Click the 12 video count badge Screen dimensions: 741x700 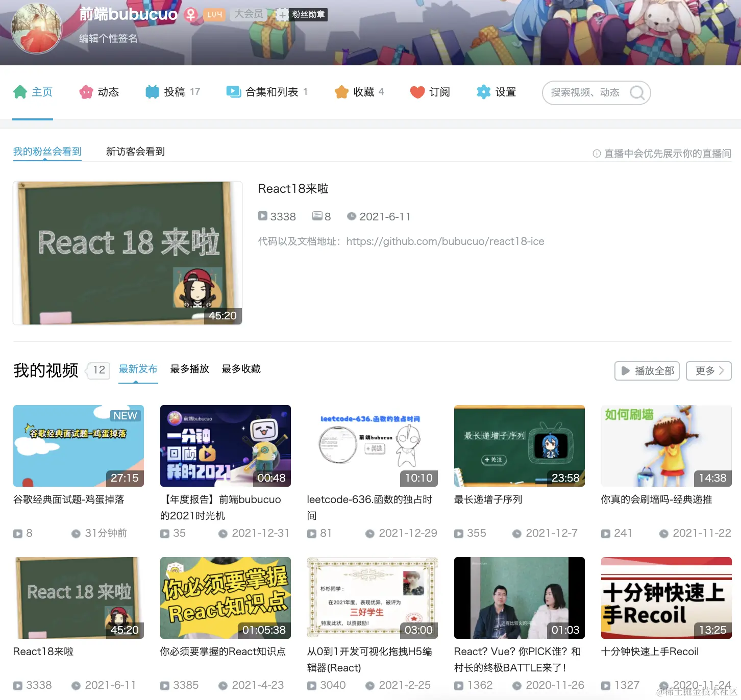(x=98, y=370)
